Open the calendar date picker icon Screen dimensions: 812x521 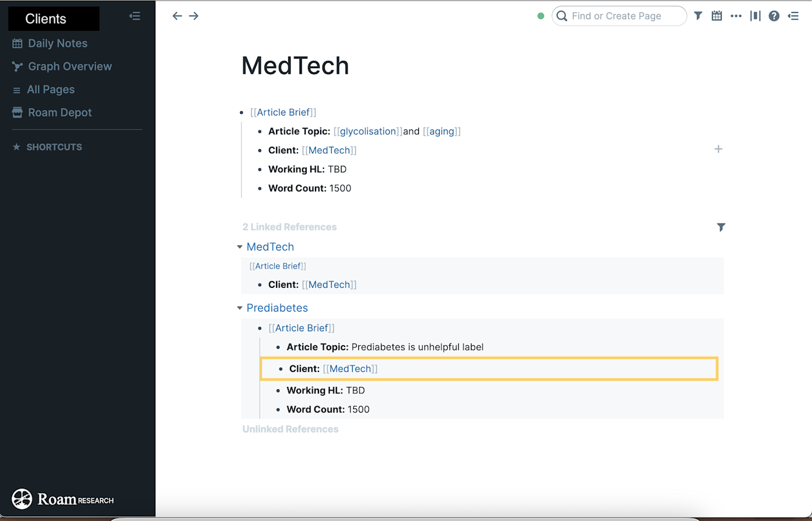coord(717,16)
